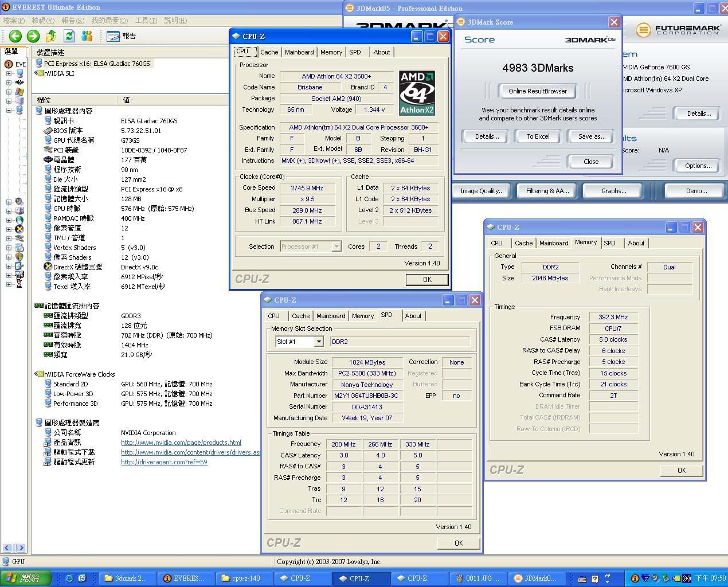
Task: Click To Excel button in 3DMark Score
Action: click(x=538, y=136)
